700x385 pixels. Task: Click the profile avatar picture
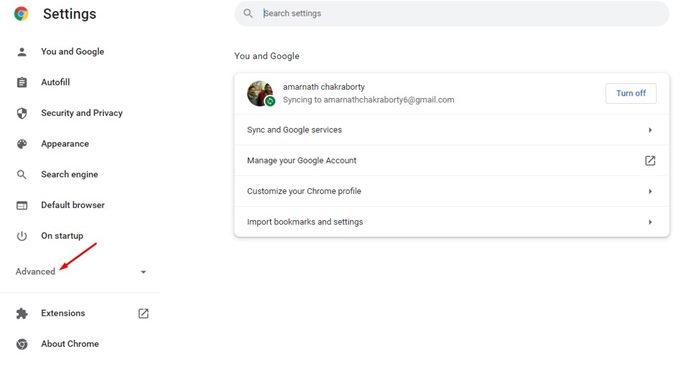pyautogui.click(x=261, y=93)
